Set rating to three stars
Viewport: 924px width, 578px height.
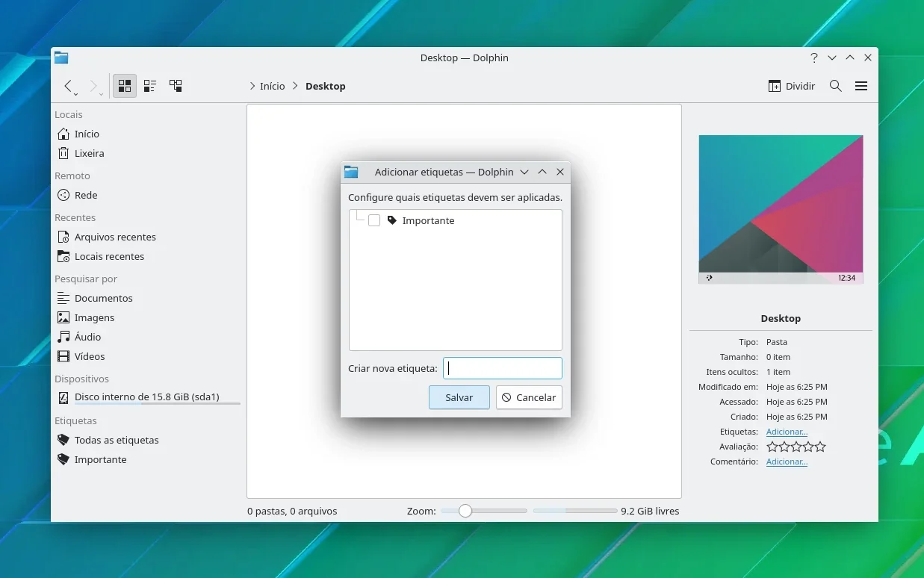[796, 447]
